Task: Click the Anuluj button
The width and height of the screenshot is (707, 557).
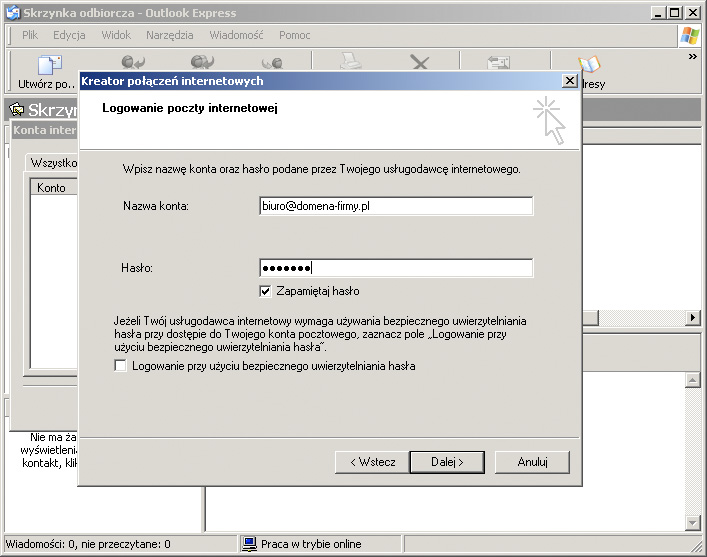Action: tap(532, 462)
